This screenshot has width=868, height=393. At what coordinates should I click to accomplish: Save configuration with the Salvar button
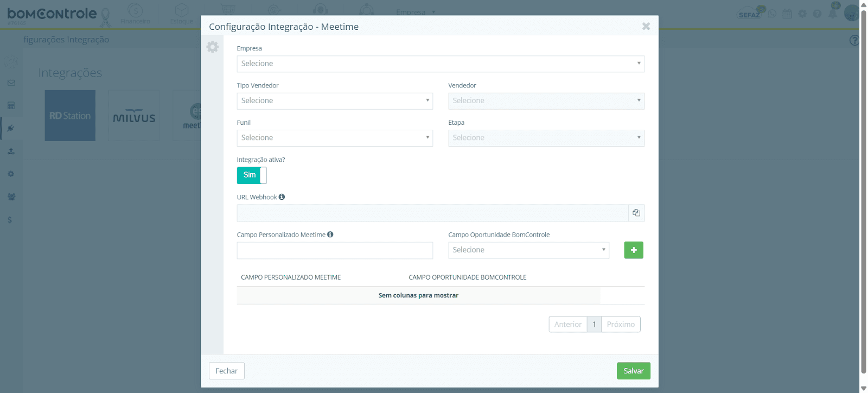634,371
